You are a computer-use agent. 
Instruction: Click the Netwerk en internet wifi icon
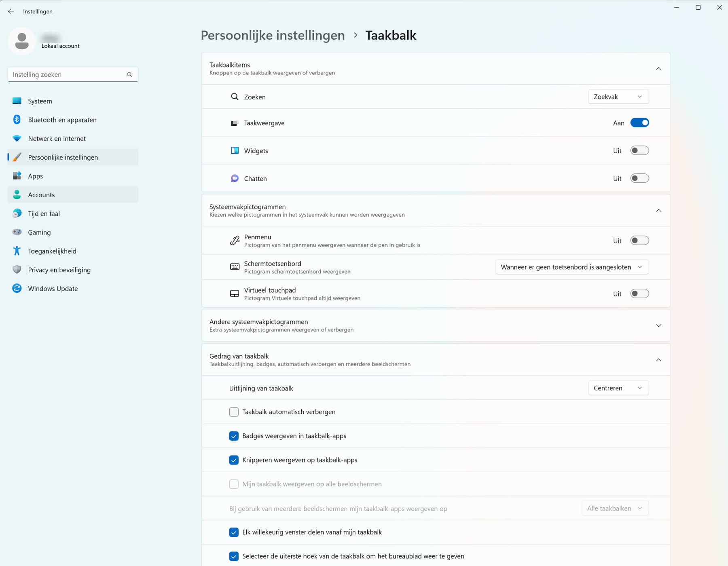click(x=17, y=138)
